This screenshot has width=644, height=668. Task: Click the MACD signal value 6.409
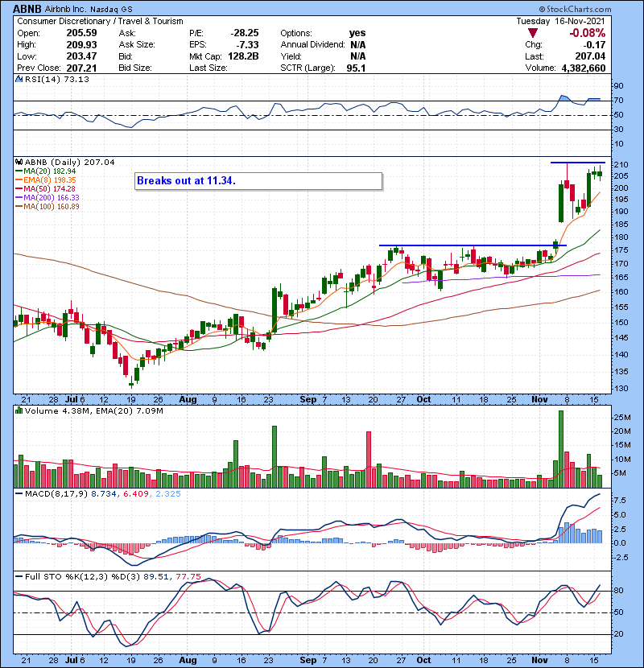136,494
